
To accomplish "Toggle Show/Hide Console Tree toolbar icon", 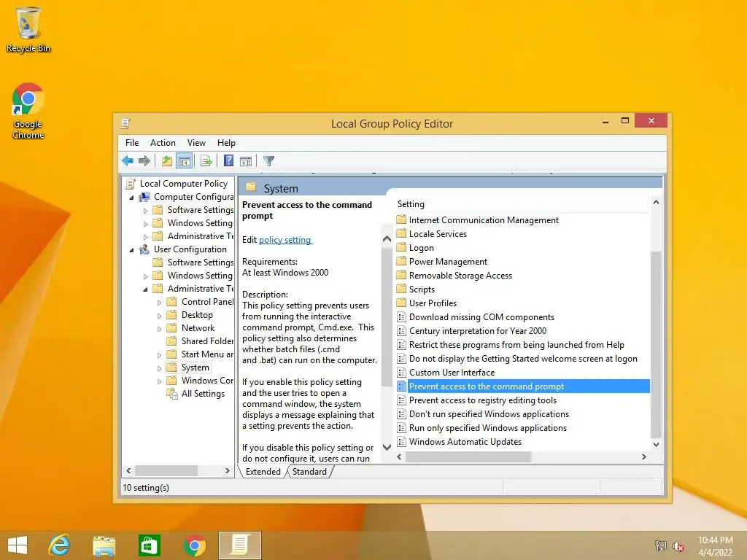I will pyautogui.click(x=184, y=161).
